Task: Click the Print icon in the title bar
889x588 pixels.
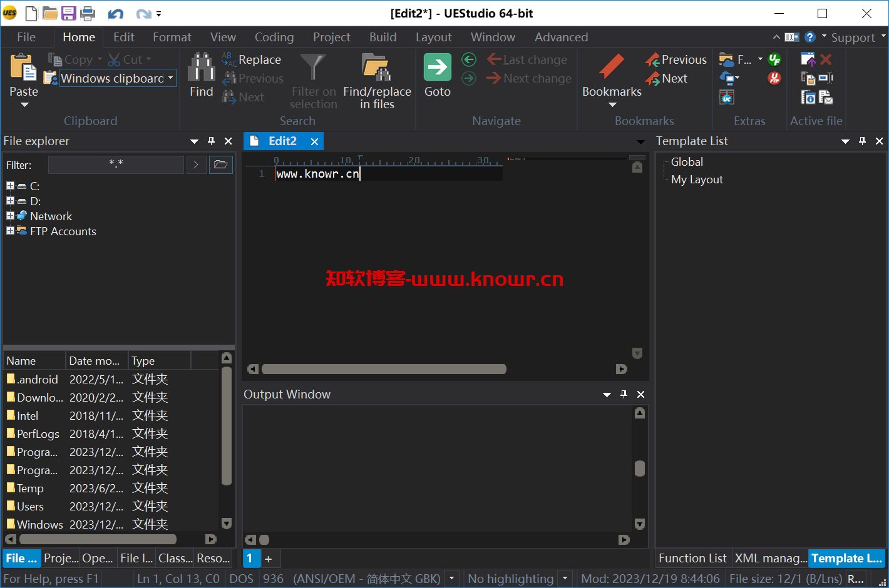Action: (x=88, y=13)
